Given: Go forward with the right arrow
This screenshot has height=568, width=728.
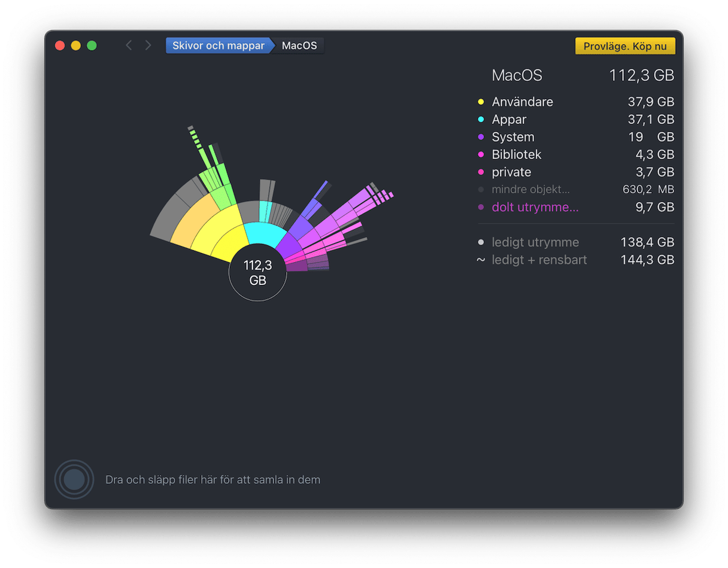Looking at the screenshot, I should tap(148, 45).
